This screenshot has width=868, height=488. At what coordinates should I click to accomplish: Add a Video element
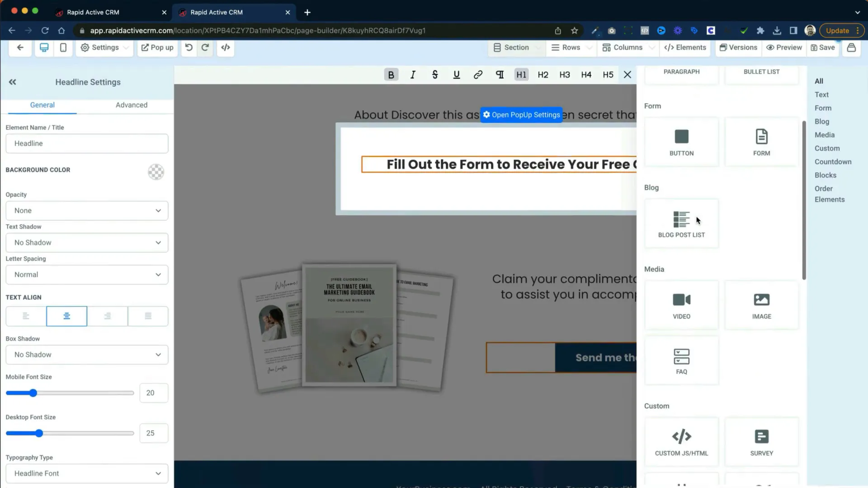[x=681, y=305]
